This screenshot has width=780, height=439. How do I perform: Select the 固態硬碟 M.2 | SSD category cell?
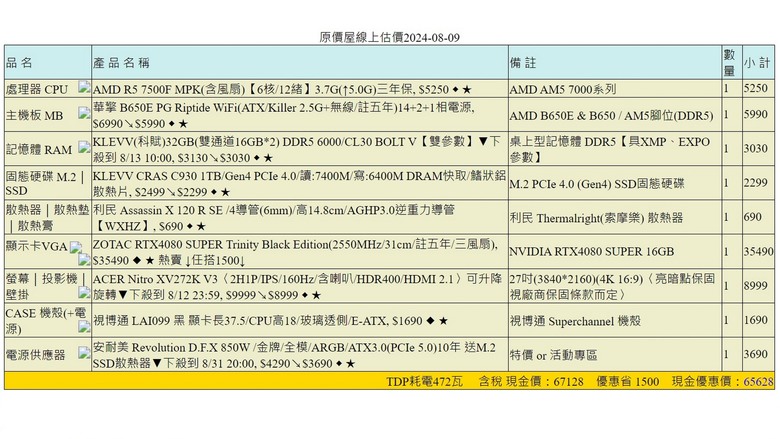[48, 183]
